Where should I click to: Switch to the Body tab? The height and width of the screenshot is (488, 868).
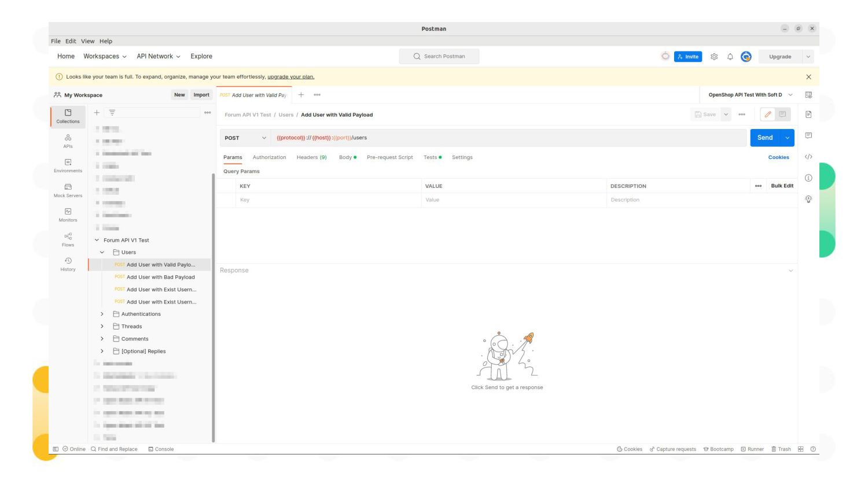[347, 157]
